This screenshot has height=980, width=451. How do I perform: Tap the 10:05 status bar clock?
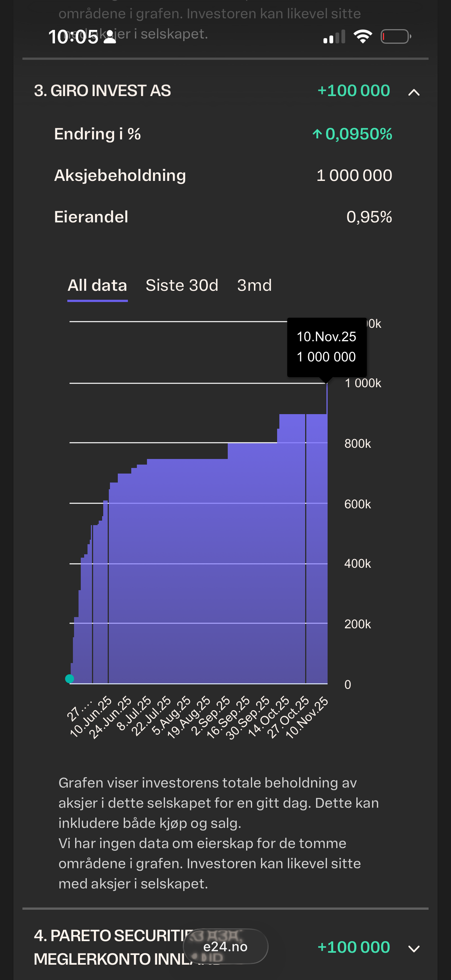coord(73,37)
